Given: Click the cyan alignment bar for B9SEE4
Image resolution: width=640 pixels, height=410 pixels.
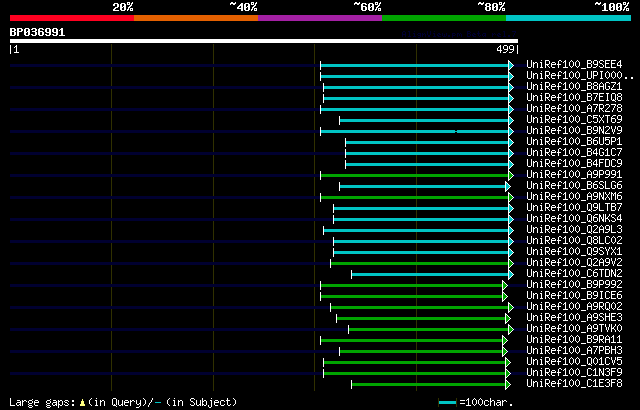Looking at the screenshot, I should click(415, 65).
